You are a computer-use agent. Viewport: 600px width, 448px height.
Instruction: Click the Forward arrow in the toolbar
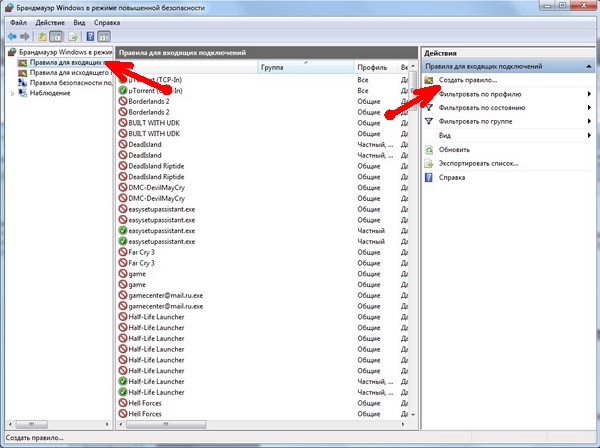tap(25, 36)
